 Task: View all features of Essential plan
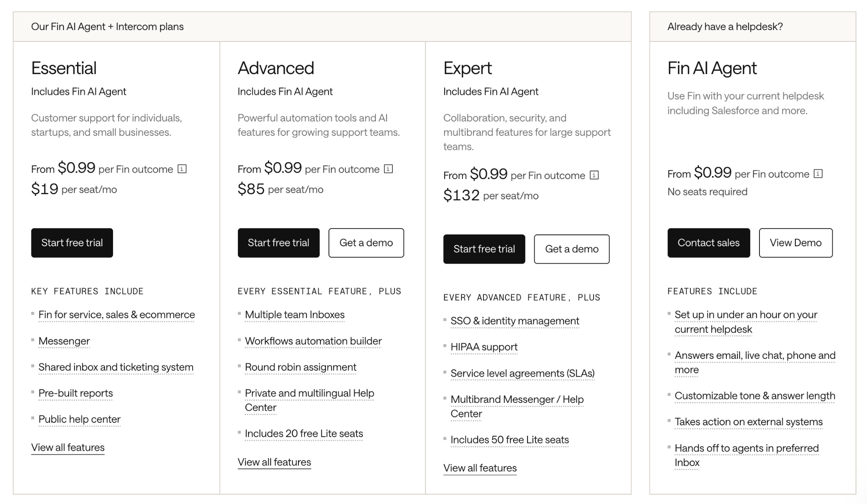[x=68, y=448]
